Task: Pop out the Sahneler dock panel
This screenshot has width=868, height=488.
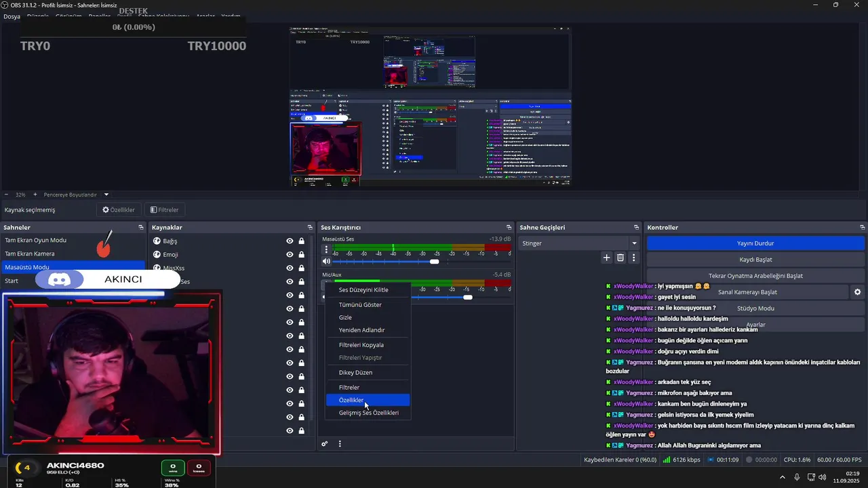Action: point(141,228)
